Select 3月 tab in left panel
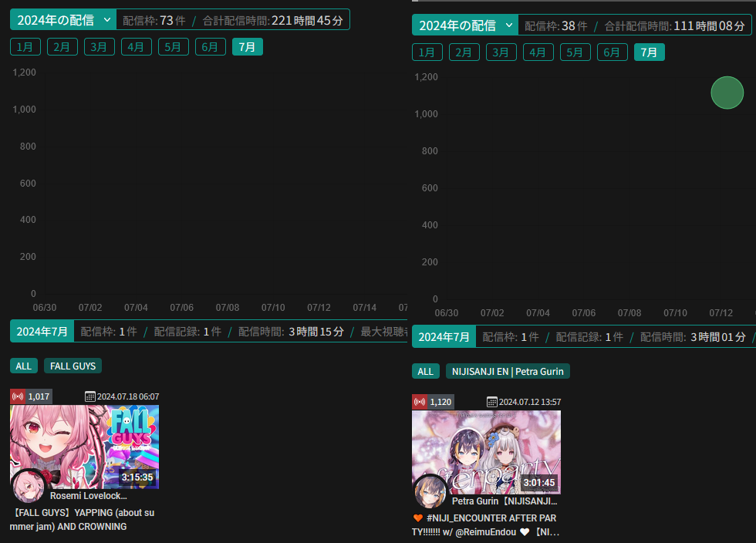The width and height of the screenshot is (756, 543). pos(100,47)
